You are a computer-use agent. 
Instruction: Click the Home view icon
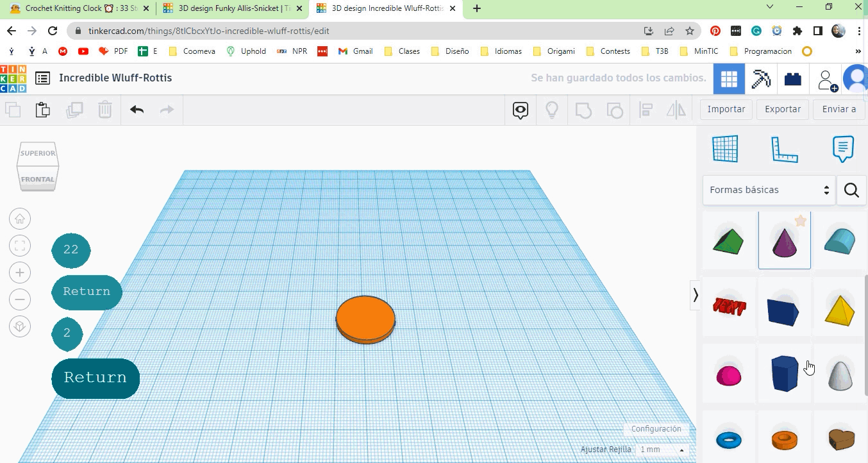tap(20, 218)
